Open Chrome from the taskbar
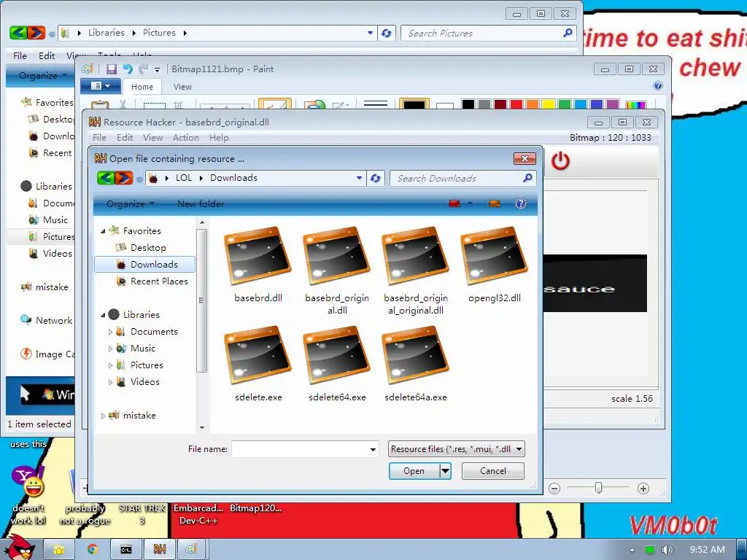This screenshot has width=747, height=560. 92,550
